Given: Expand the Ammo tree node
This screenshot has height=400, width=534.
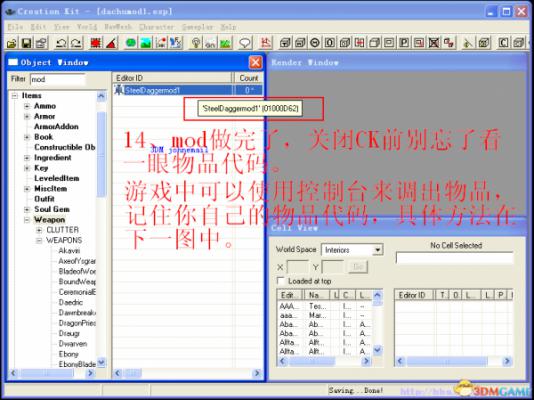Looking at the screenshot, I should [27, 106].
